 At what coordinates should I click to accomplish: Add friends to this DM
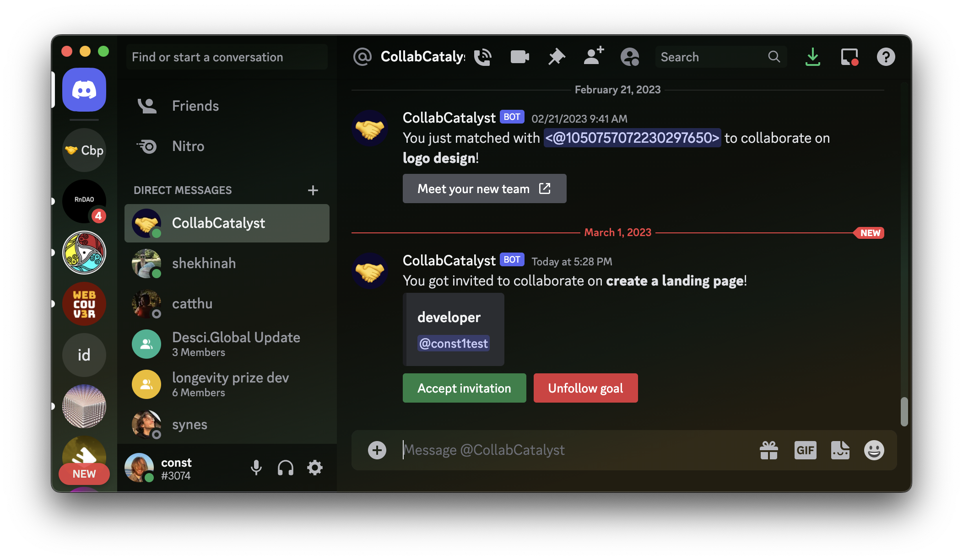tap(594, 56)
